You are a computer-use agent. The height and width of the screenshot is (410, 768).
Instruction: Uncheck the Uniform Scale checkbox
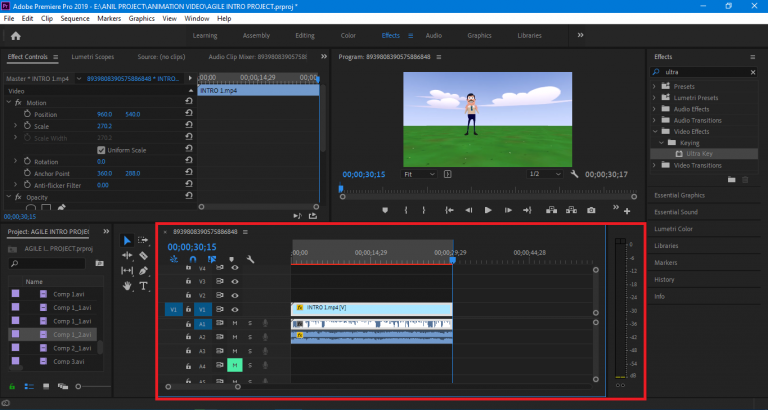click(x=101, y=150)
